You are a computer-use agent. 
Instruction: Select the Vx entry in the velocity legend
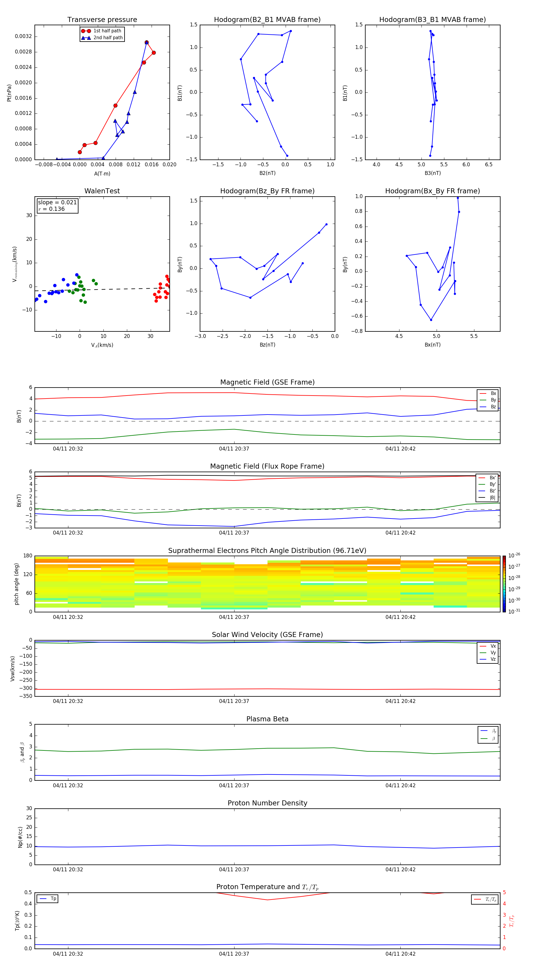(x=488, y=646)
